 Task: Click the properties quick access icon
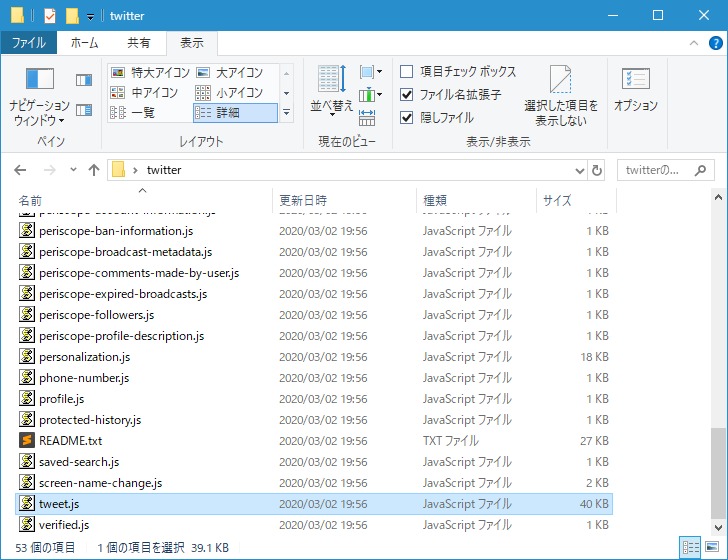(x=50, y=16)
